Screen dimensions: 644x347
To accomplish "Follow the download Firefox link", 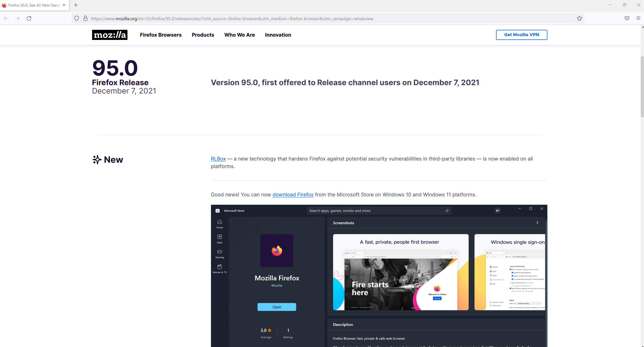I will point(293,195).
